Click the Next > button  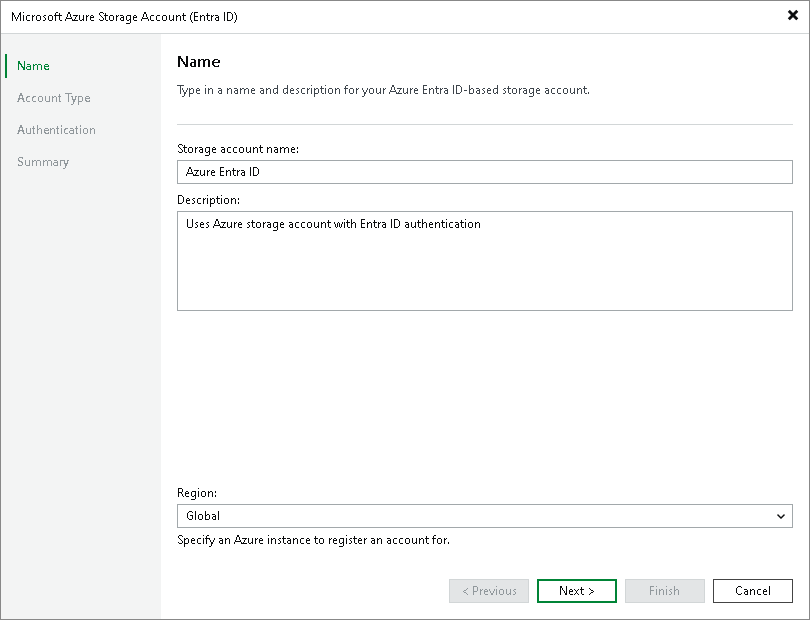coord(577,591)
